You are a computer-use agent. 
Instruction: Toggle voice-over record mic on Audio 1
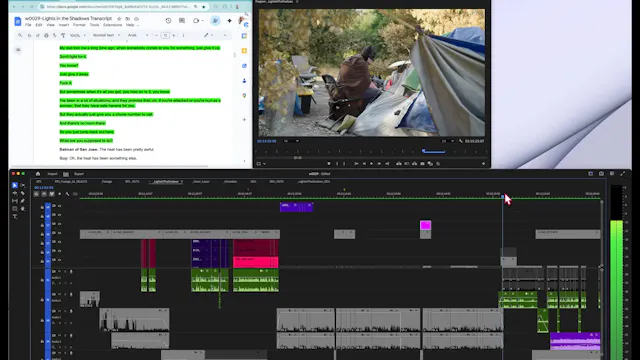tap(71, 271)
